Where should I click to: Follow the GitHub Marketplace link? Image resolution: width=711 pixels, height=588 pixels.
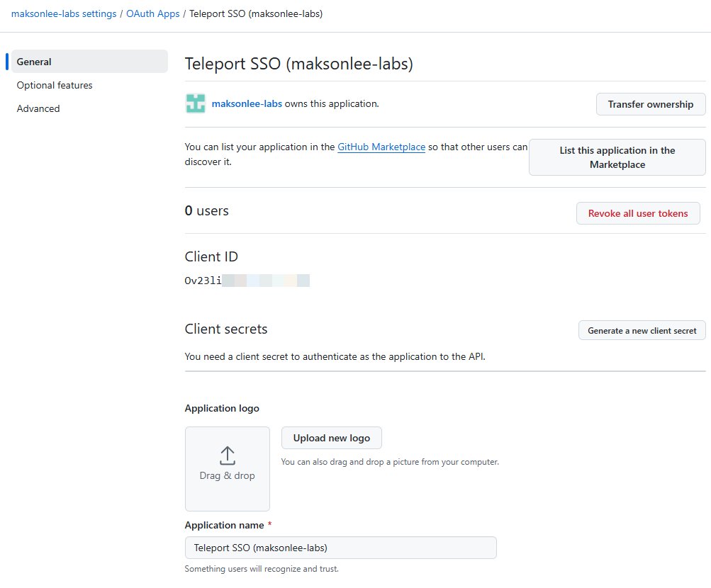pyautogui.click(x=381, y=147)
